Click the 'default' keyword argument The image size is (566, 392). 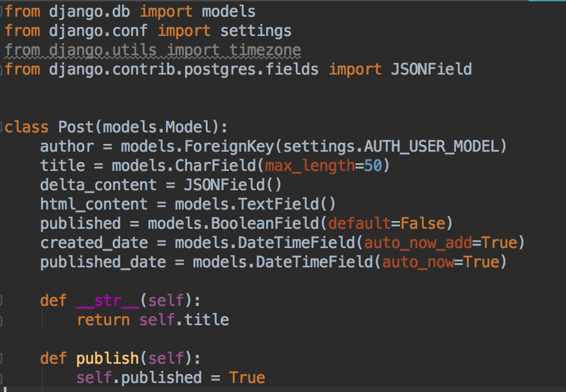pos(359,223)
